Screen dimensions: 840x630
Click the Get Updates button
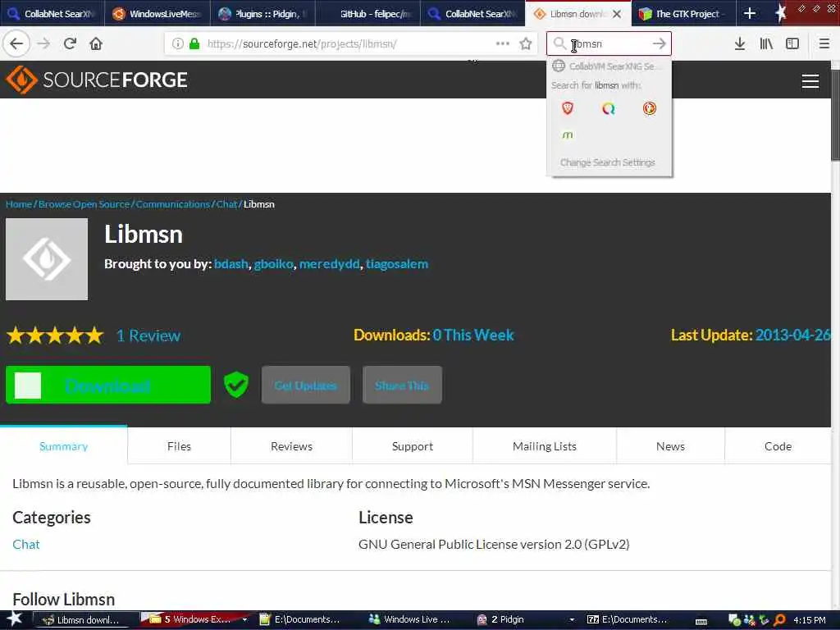(x=305, y=385)
